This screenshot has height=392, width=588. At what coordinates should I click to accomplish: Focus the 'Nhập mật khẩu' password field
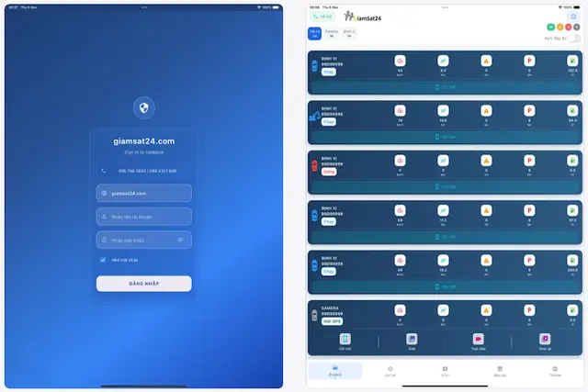(x=143, y=240)
